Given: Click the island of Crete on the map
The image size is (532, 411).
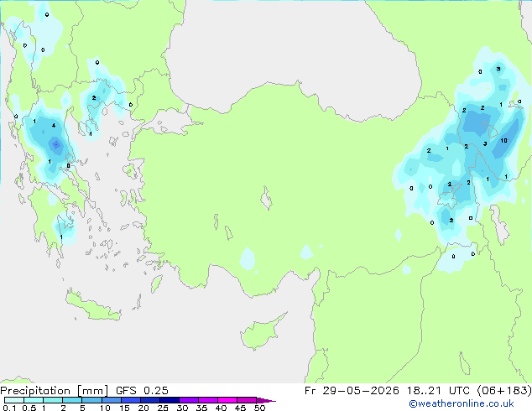Looking at the screenshot, I should pyautogui.click(x=93, y=306).
